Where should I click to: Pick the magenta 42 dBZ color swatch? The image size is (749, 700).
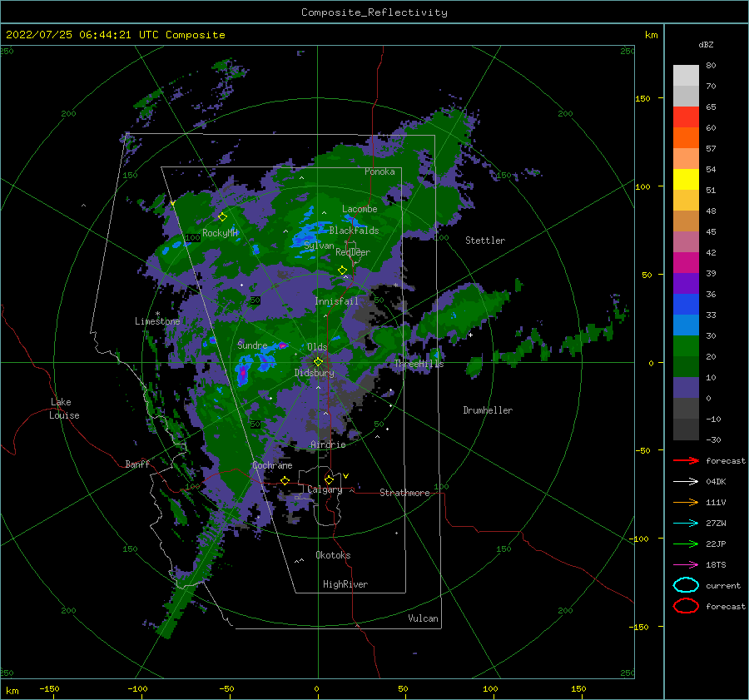tap(686, 263)
